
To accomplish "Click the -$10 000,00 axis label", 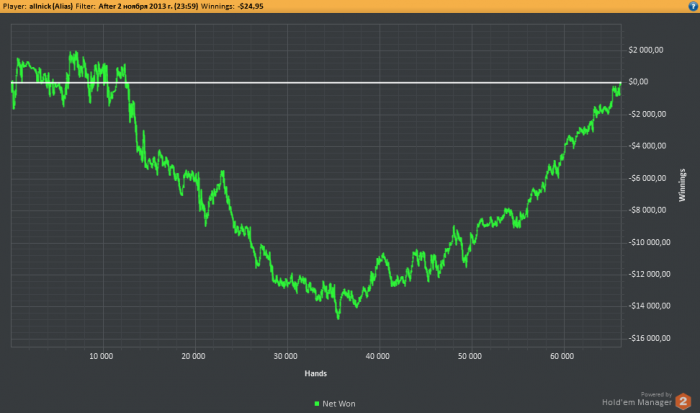I will tap(650, 242).
